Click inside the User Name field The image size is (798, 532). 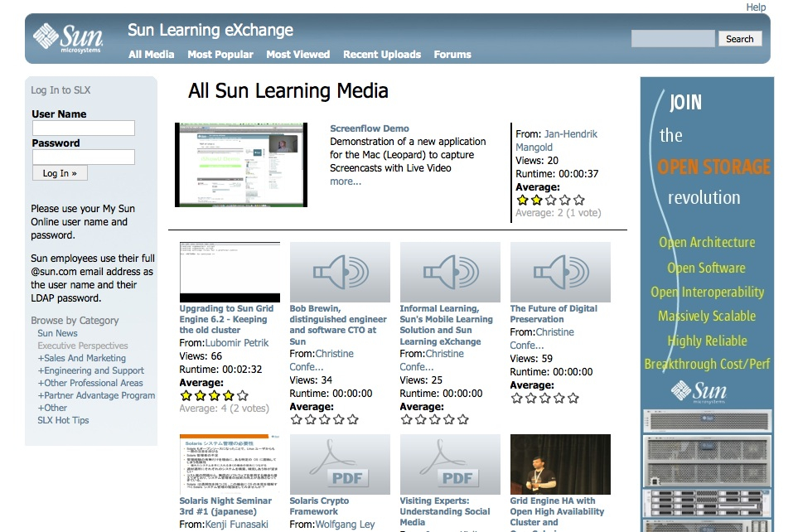click(83, 128)
